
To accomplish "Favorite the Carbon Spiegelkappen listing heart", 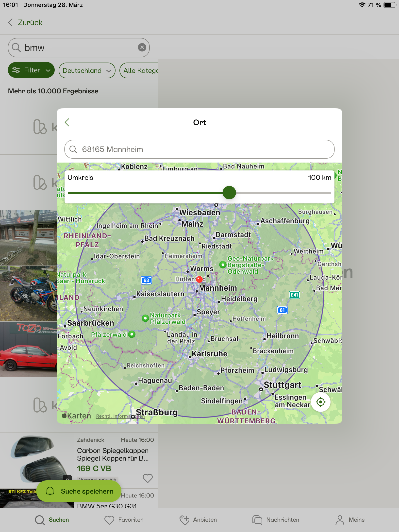I will (148, 478).
